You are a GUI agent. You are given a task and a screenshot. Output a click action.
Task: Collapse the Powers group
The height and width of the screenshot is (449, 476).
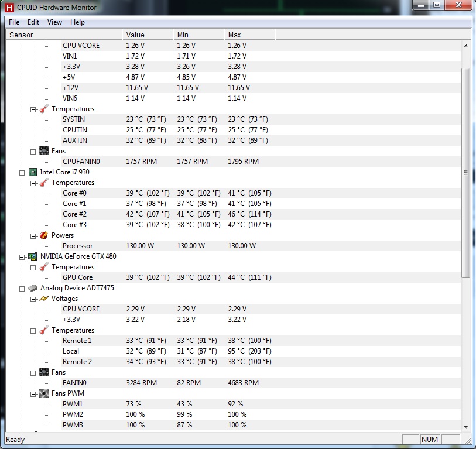click(33, 236)
